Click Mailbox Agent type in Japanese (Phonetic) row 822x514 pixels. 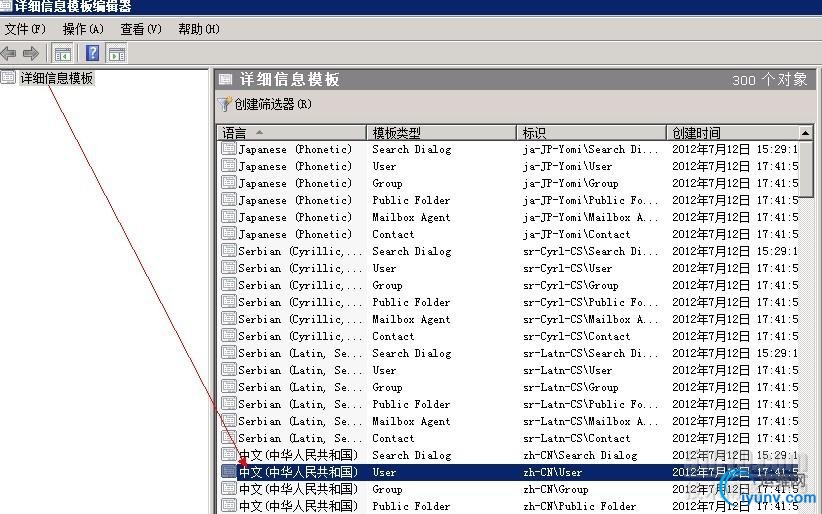[x=411, y=217]
